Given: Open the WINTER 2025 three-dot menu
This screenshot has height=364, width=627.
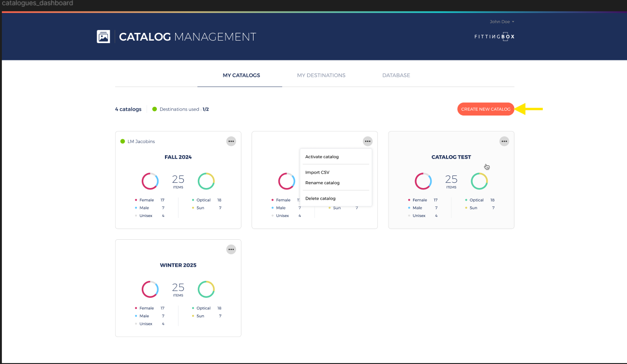Looking at the screenshot, I should pyautogui.click(x=231, y=249).
